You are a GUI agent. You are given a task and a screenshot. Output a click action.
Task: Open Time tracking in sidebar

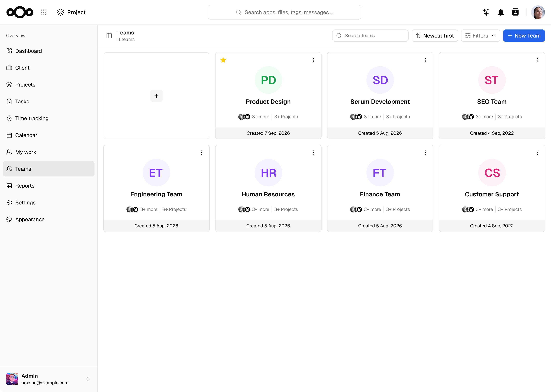click(x=49, y=118)
